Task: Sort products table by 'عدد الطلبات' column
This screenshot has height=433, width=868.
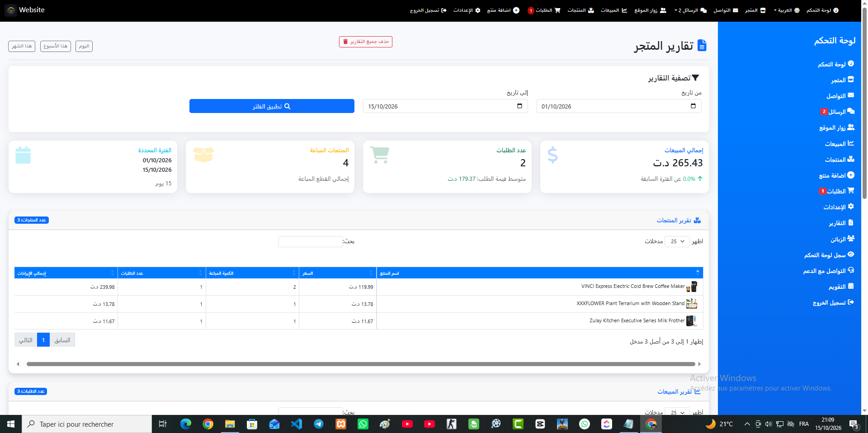Action: tap(162, 273)
